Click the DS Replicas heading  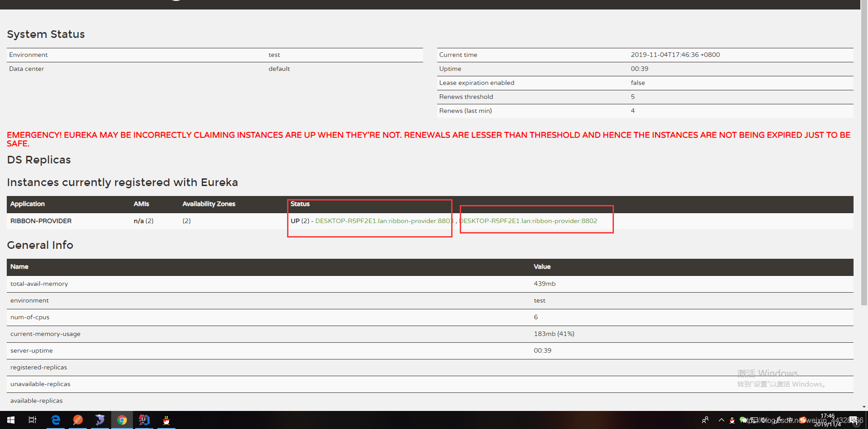click(x=39, y=160)
